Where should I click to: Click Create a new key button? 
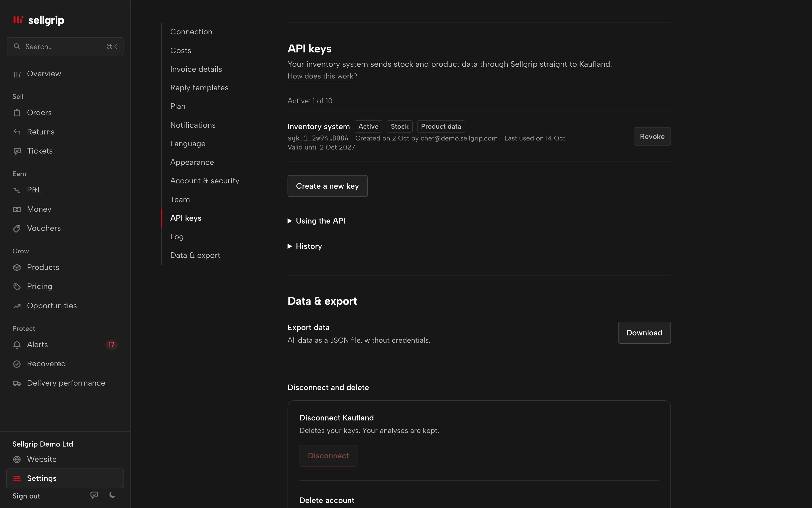coord(327,186)
